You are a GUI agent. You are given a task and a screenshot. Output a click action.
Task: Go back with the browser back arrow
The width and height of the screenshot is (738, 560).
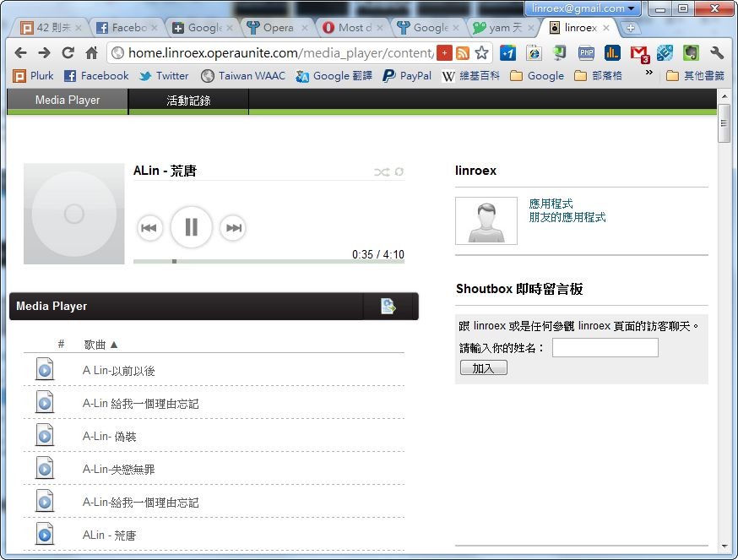pos(20,52)
